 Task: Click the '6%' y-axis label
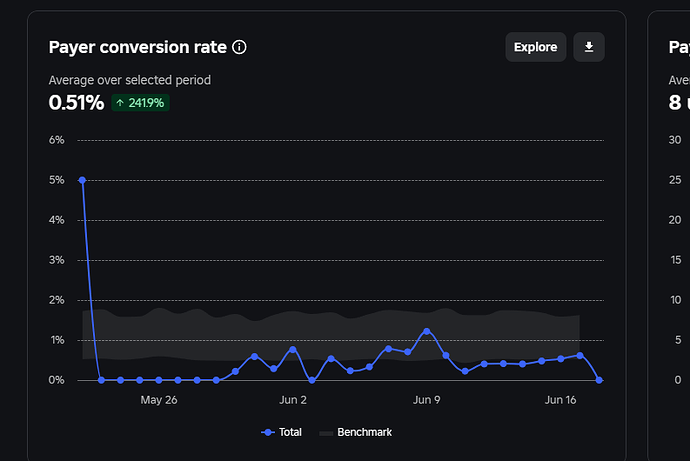56,140
